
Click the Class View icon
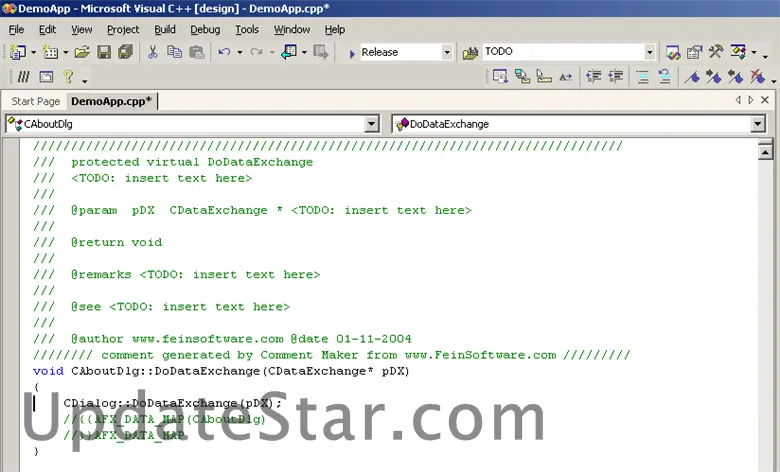738,51
